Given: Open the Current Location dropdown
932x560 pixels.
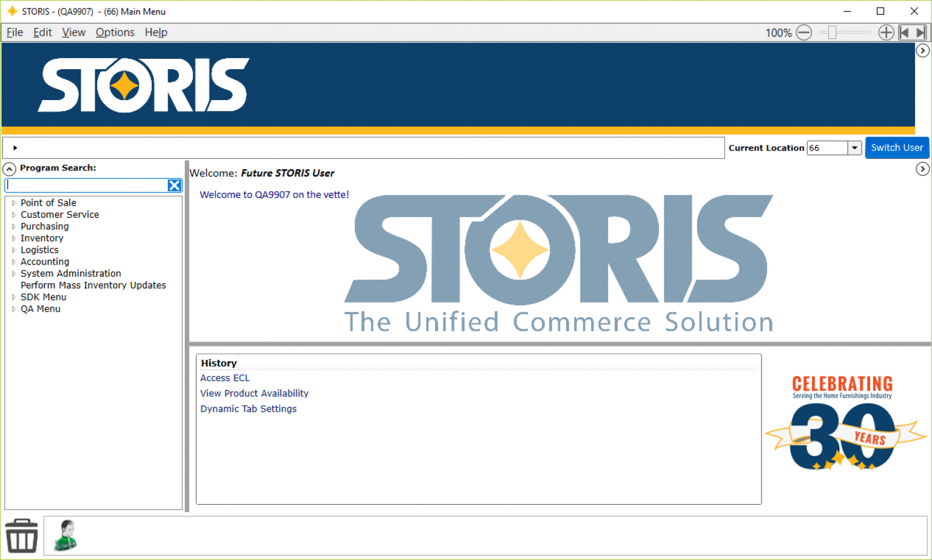Looking at the screenshot, I should pyautogui.click(x=854, y=147).
